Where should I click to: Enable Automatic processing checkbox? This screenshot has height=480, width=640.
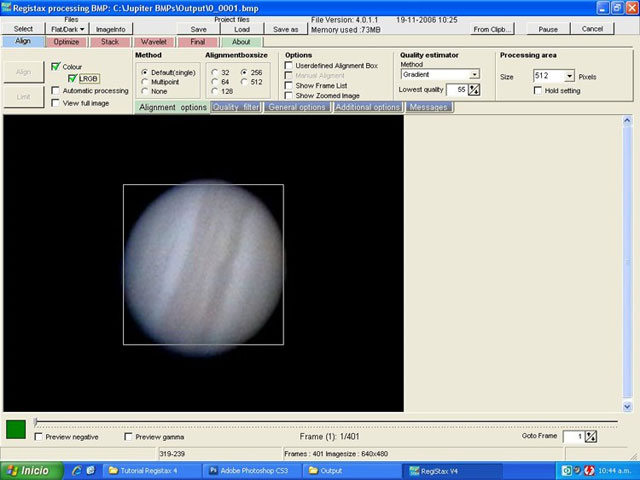coord(56,91)
